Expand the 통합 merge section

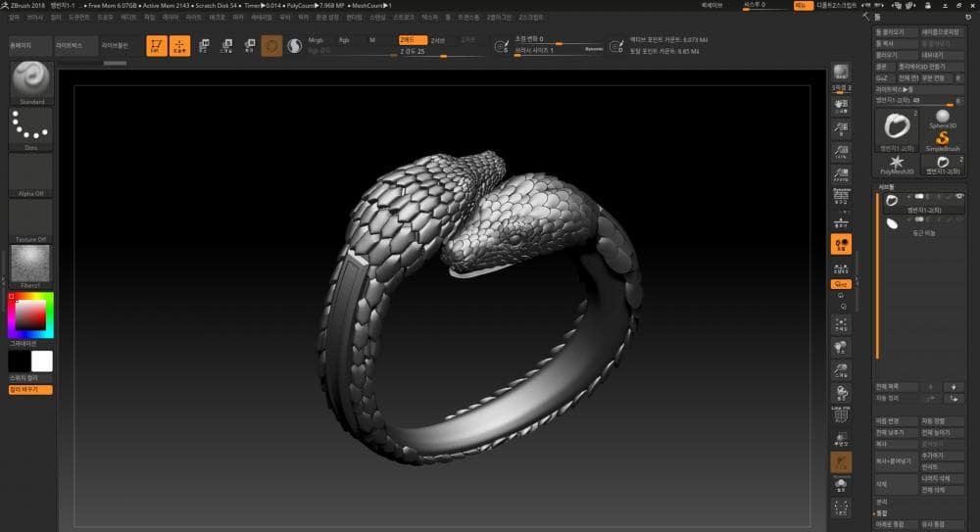click(x=882, y=513)
